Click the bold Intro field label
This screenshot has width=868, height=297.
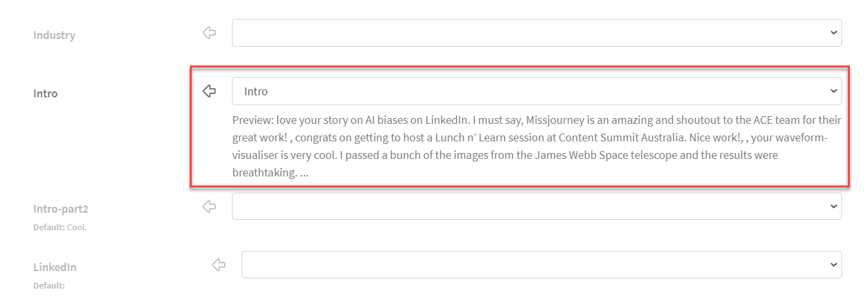(x=45, y=93)
